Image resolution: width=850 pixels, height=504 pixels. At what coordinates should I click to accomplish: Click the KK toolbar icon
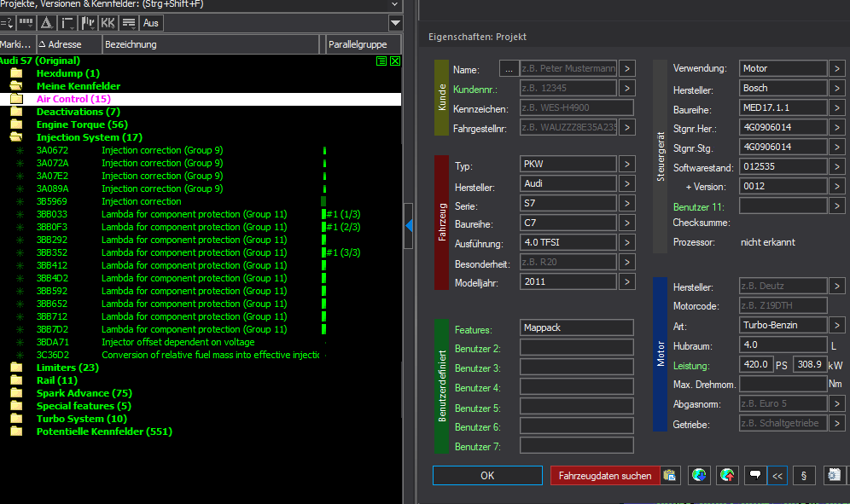pyautogui.click(x=108, y=23)
